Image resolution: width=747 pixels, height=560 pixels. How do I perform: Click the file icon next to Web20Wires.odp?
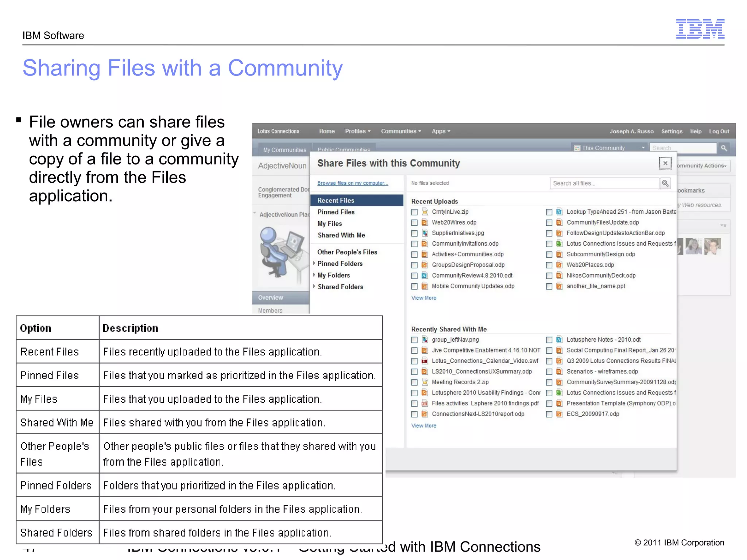(x=425, y=222)
